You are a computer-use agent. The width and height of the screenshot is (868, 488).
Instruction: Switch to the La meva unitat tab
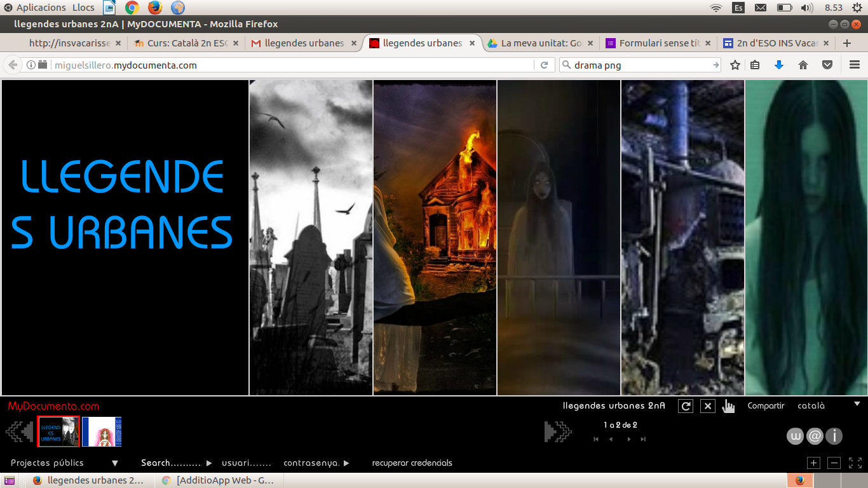[x=541, y=43]
